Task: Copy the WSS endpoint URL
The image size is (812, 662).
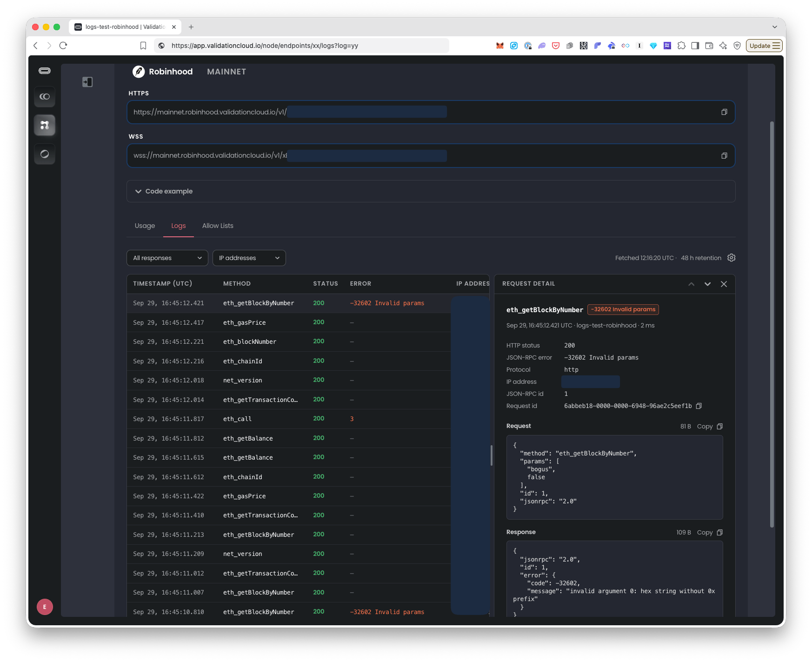Action: tap(724, 155)
